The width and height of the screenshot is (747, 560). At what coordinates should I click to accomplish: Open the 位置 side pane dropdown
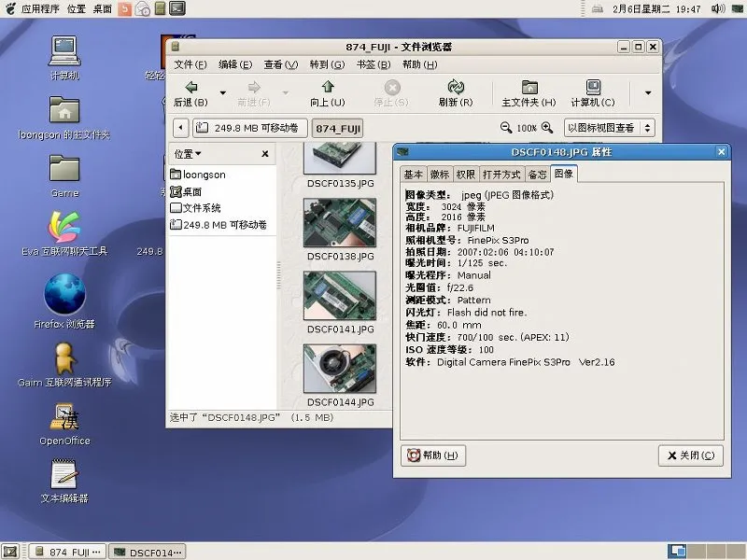(188, 154)
